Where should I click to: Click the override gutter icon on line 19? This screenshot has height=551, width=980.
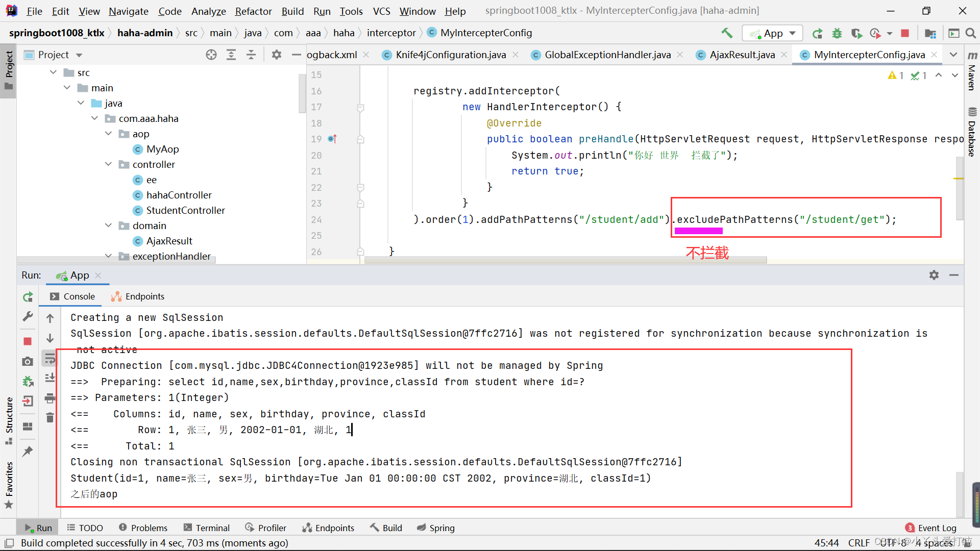[332, 139]
